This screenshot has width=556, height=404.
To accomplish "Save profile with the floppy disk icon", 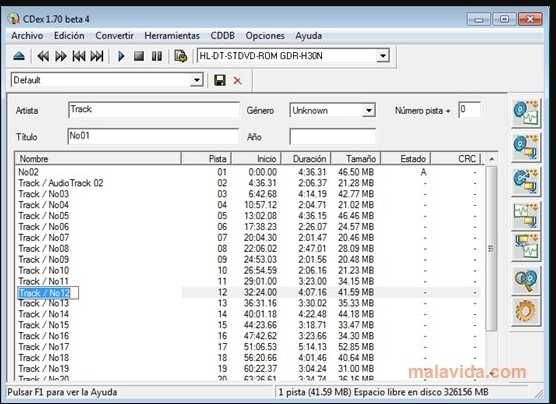I will click(x=220, y=81).
